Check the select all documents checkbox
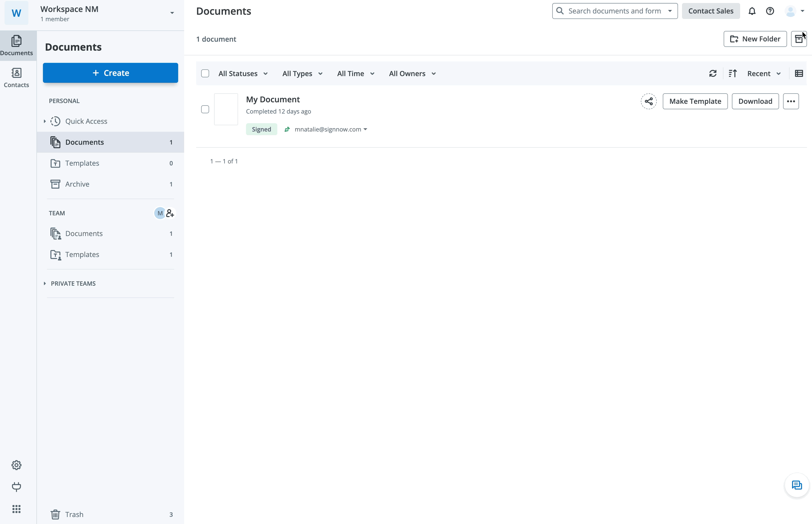Screen dimensions: 812x524 pos(205,74)
